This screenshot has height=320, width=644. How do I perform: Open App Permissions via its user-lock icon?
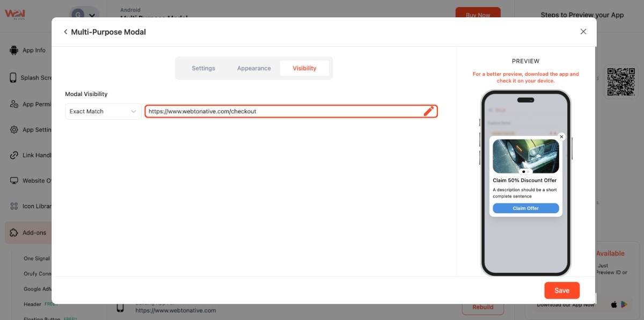13,104
